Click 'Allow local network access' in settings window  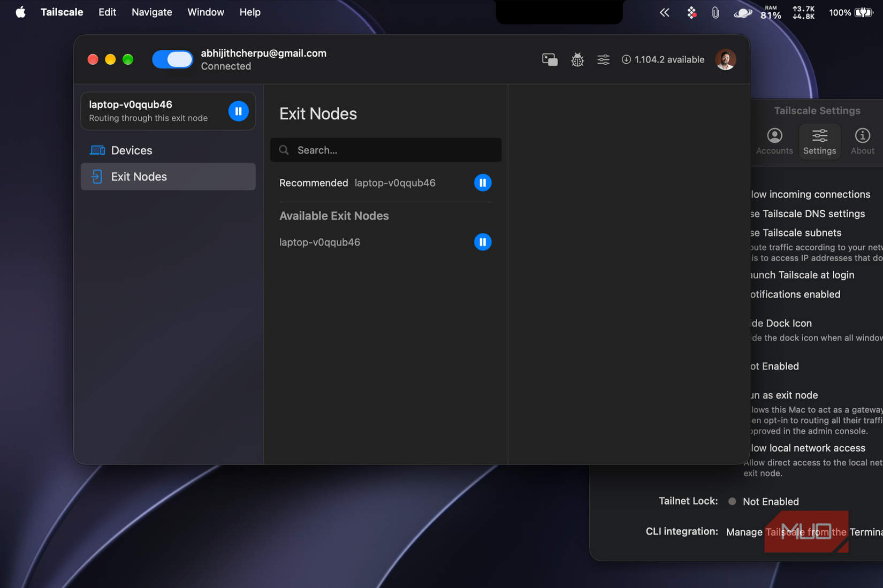808,448
